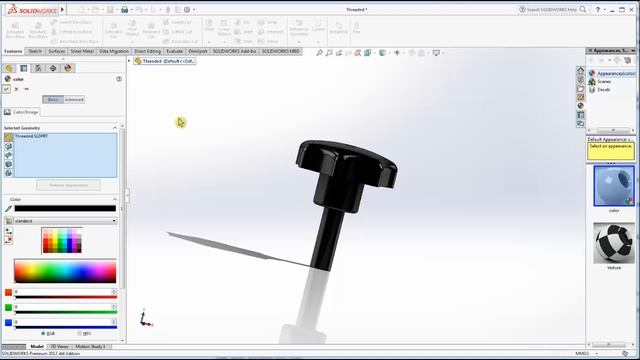Open the PropertyManager tab icon
Screen dimensions: 640x360
click(24, 68)
